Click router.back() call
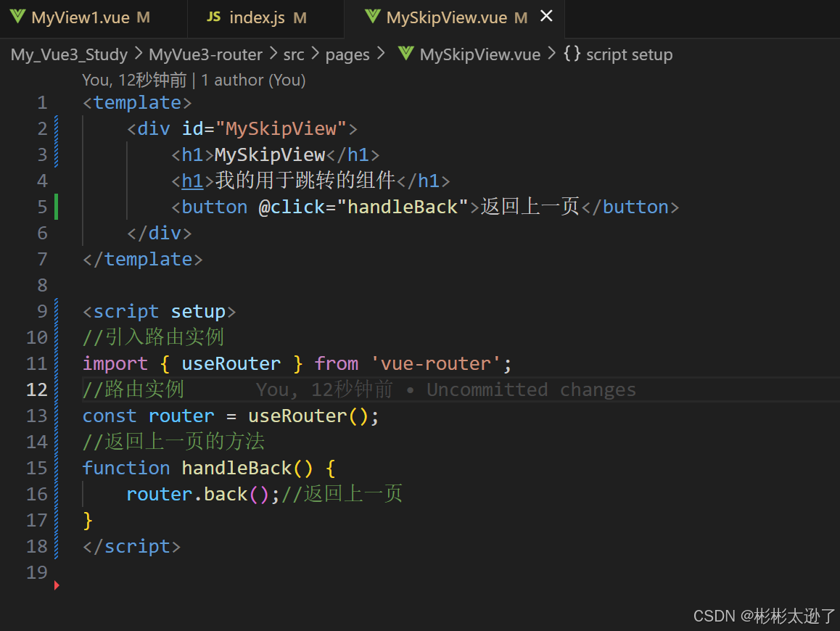This screenshot has width=840, height=631. (198, 494)
